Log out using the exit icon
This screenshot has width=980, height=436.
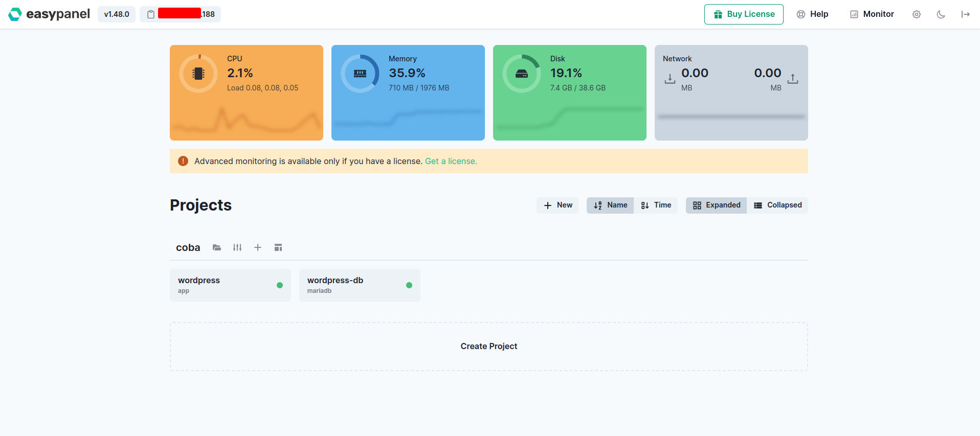tap(966, 14)
